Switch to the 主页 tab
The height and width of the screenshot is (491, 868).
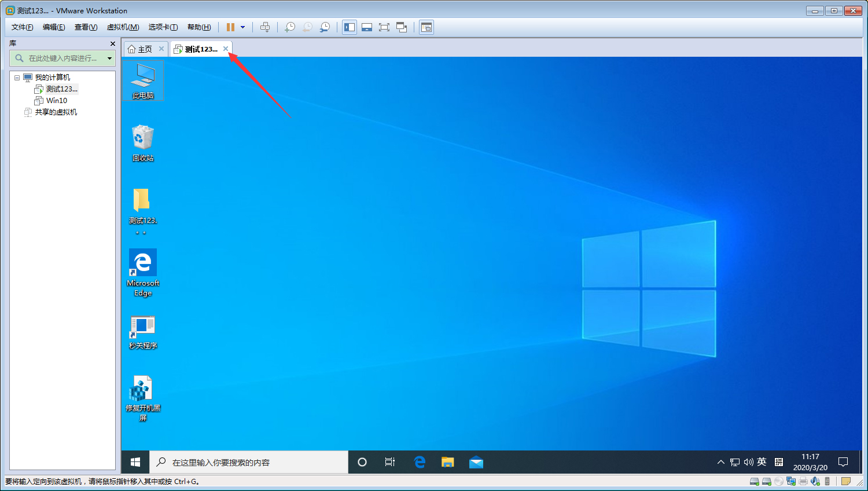coord(143,49)
